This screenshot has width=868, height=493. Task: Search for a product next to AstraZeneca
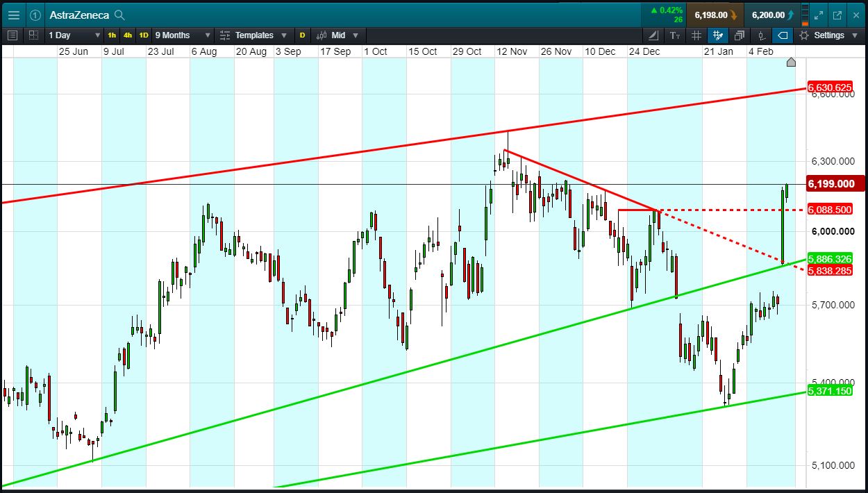click(119, 15)
